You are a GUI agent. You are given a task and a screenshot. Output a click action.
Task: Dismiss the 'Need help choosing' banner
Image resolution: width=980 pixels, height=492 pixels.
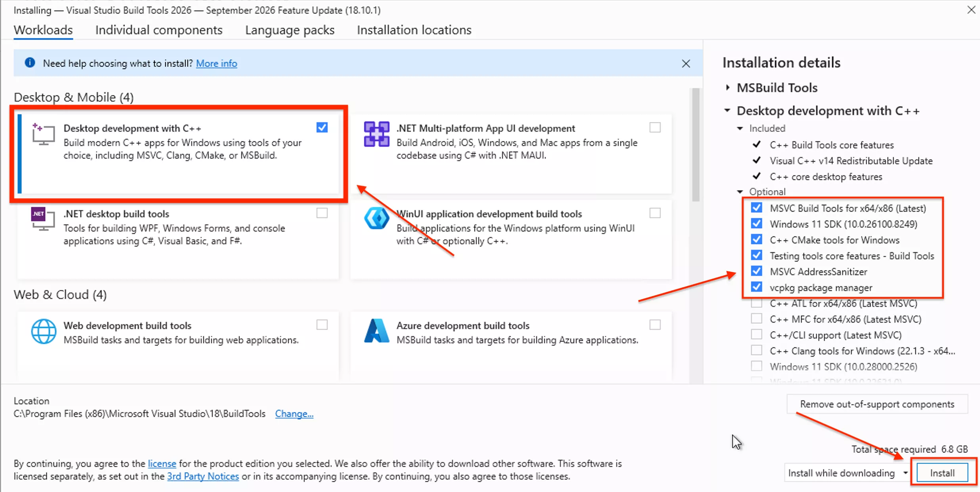(x=686, y=63)
